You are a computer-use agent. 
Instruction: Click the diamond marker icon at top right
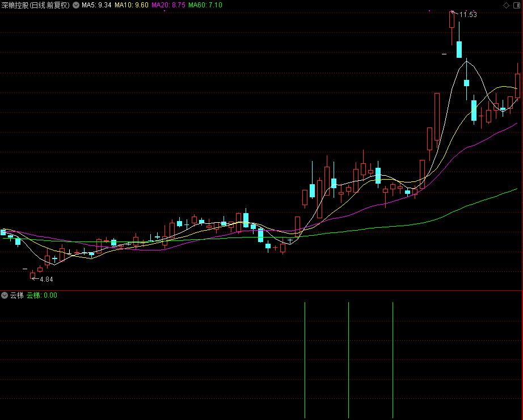pyautogui.click(x=506, y=5)
